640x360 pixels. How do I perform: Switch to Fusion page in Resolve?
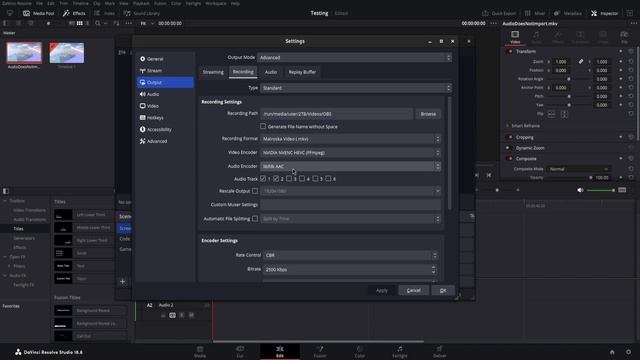click(x=320, y=352)
